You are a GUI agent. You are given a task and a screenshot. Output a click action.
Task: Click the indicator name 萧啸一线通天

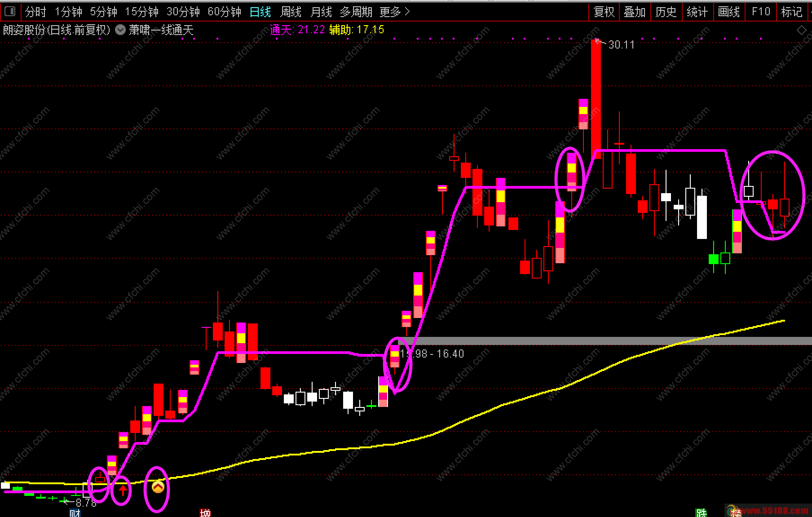tap(161, 30)
